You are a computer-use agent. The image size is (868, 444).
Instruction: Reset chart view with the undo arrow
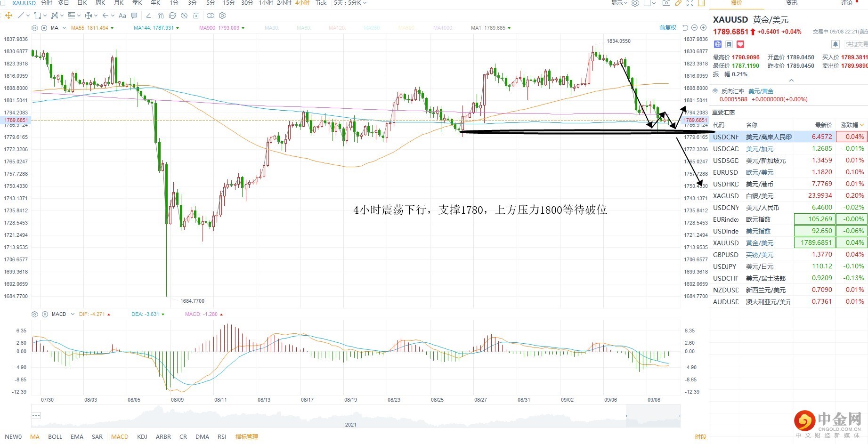pyautogui.click(x=685, y=28)
